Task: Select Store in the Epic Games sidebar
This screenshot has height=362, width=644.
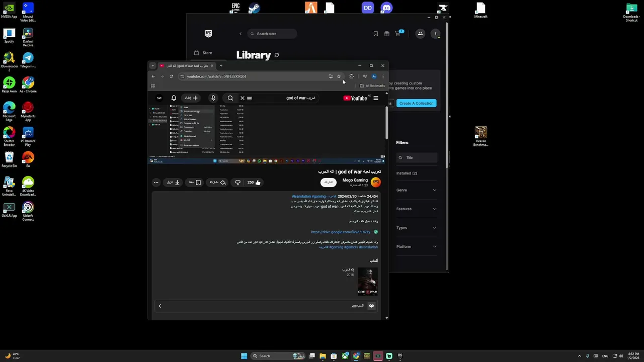Action: coord(203,53)
